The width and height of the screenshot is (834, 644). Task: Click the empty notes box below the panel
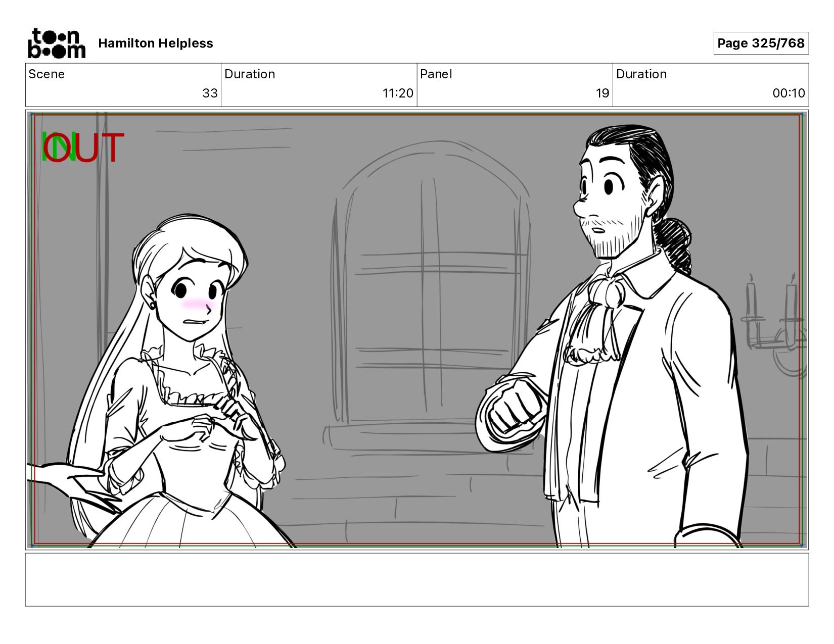[417, 579]
